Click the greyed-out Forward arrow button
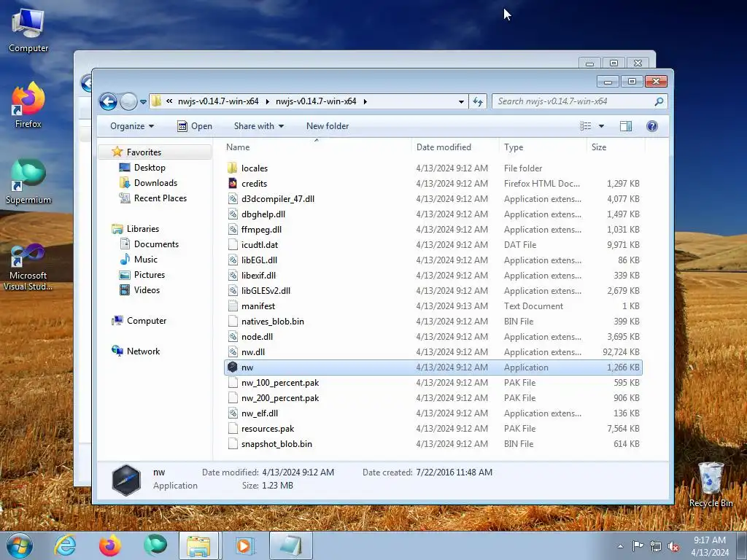The image size is (747, 560). point(128,101)
